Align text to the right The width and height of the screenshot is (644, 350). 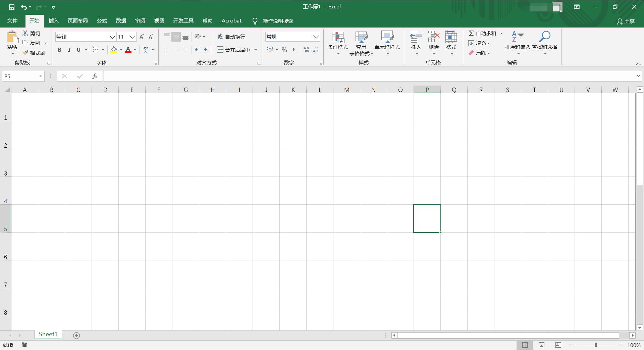pyautogui.click(x=185, y=50)
